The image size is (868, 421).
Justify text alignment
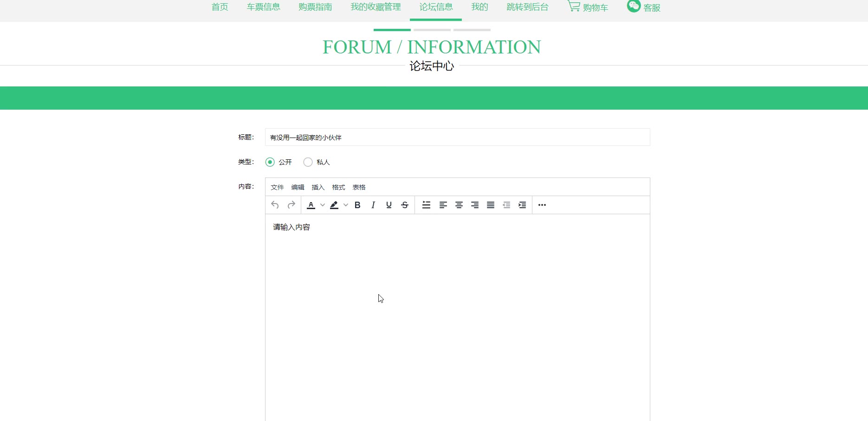[x=491, y=205]
